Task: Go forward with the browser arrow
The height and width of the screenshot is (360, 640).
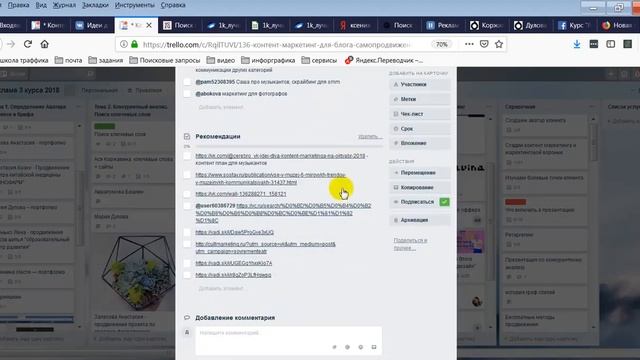Action: pos(11,44)
